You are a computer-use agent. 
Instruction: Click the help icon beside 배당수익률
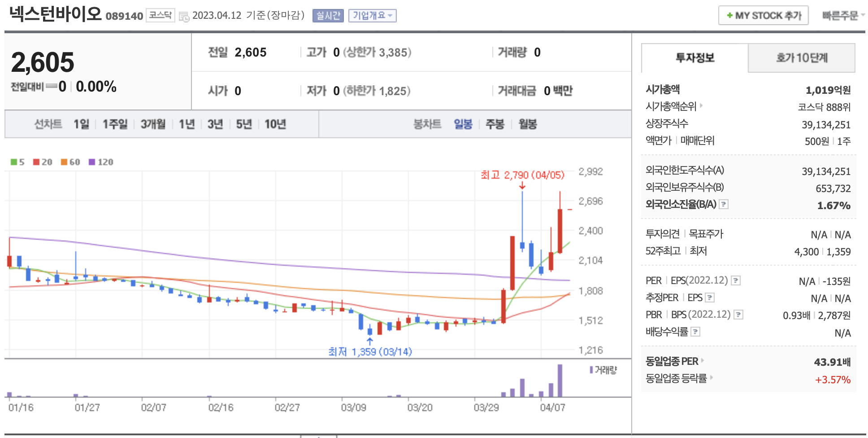click(695, 332)
